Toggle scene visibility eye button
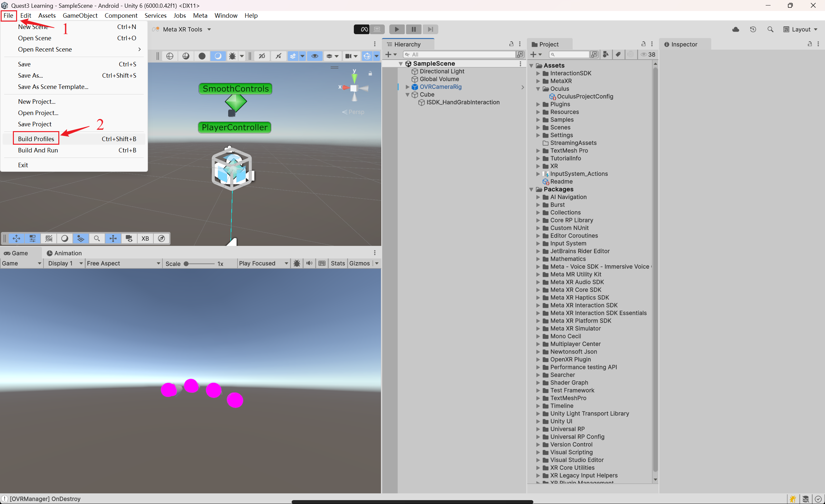Image resolution: width=825 pixels, height=504 pixels. point(315,56)
